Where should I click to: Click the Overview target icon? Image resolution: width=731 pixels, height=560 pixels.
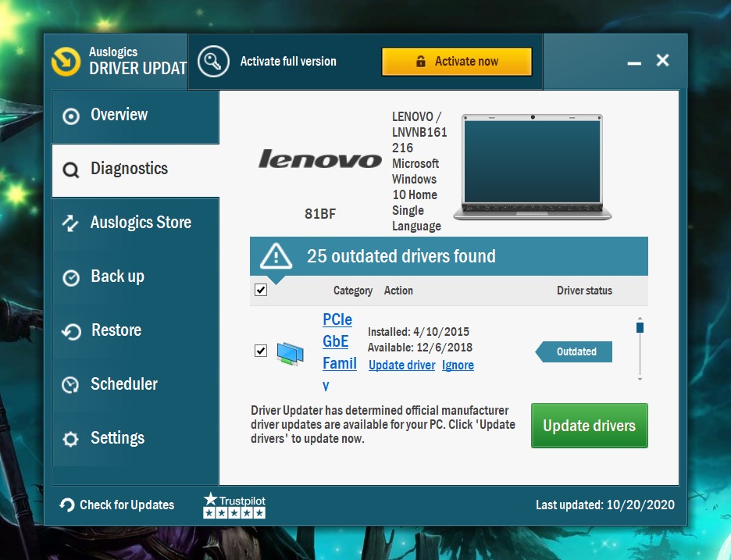[71, 116]
